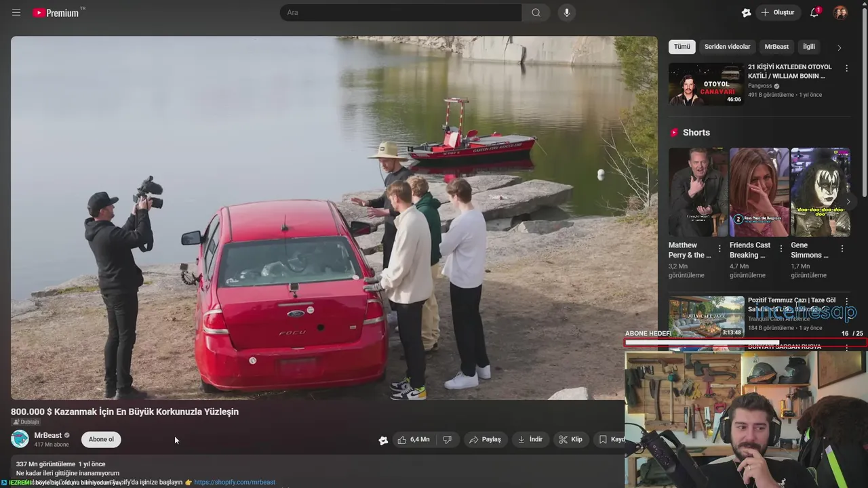Open the hamburger guide menu
868x488 pixels.
(16, 12)
